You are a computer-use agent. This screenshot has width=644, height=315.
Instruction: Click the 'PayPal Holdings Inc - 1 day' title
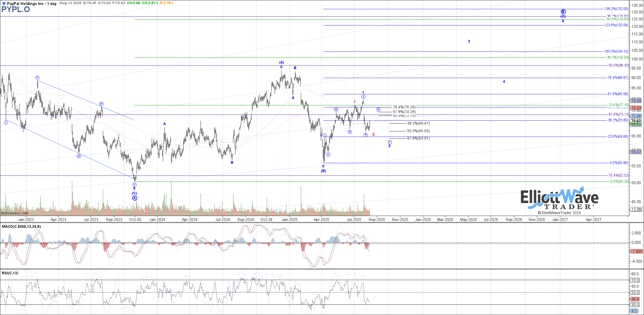[x=32, y=3]
